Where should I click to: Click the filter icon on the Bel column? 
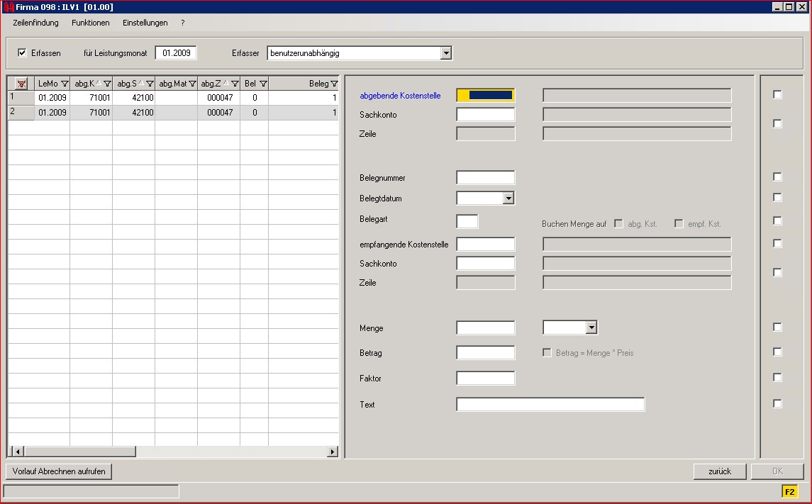coord(263,84)
